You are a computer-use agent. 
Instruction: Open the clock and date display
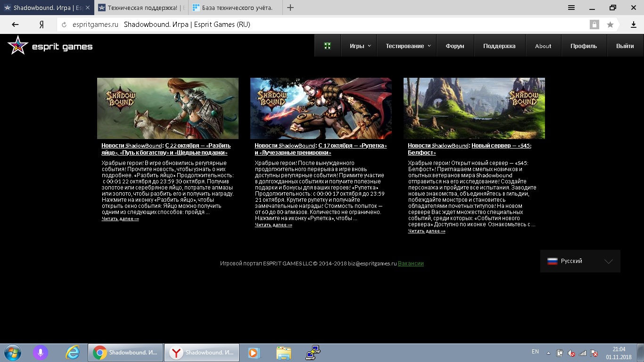(619, 353)
